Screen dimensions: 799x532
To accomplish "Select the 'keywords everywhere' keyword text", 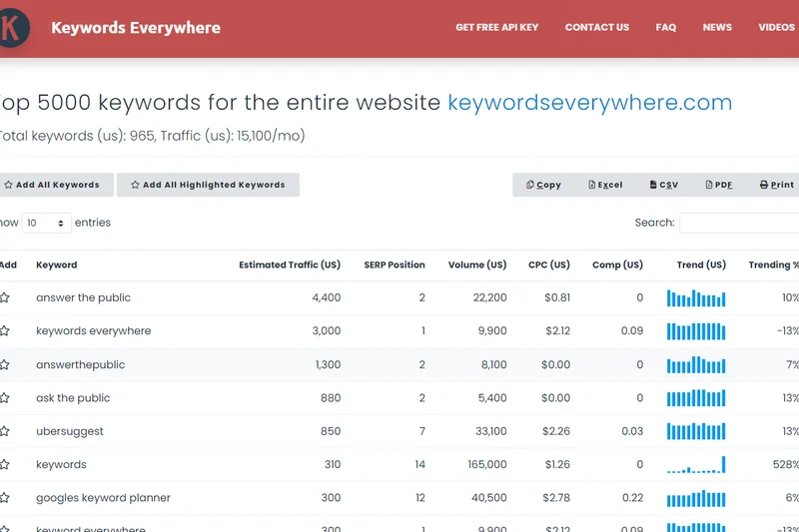I will 94,331.
